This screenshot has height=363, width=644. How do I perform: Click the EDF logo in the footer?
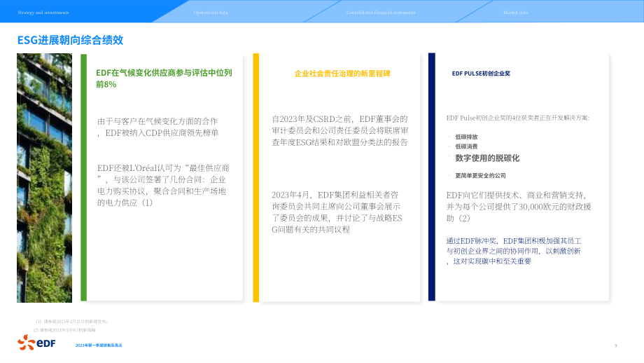point(36,343)
